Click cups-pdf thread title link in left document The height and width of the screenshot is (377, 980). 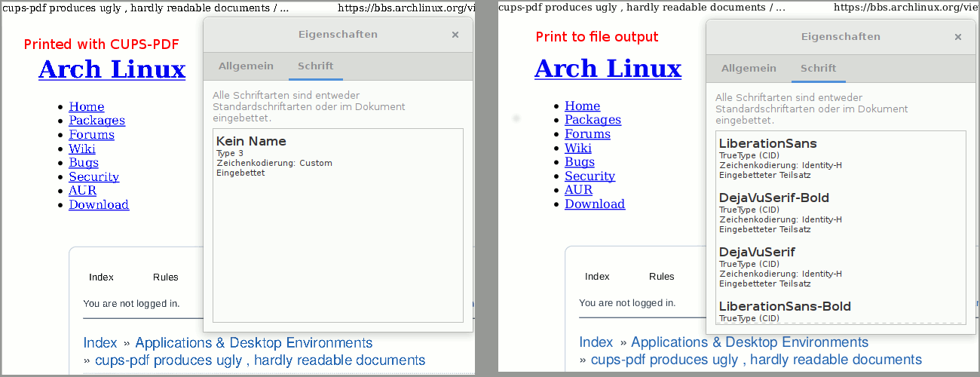pyautogui.click(x=260, y=360)
